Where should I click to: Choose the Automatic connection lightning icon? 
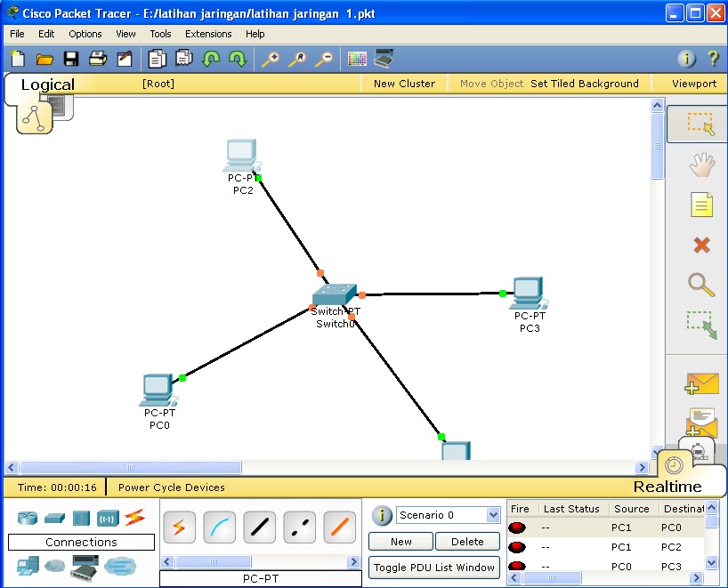point(179,528)
